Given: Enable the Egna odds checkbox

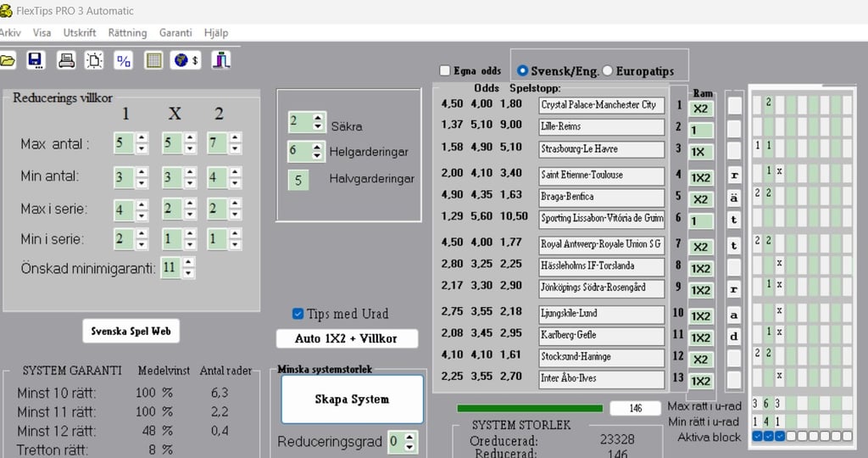Looking at the screenshot, I should [444, 70].
